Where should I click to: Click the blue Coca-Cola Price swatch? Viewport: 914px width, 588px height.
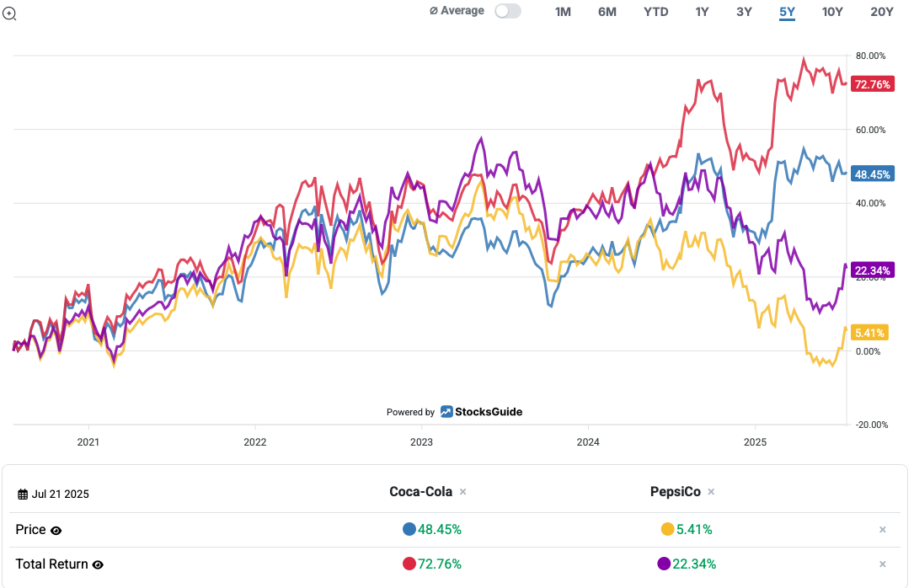pyautogui.click(x=409, y=529)
